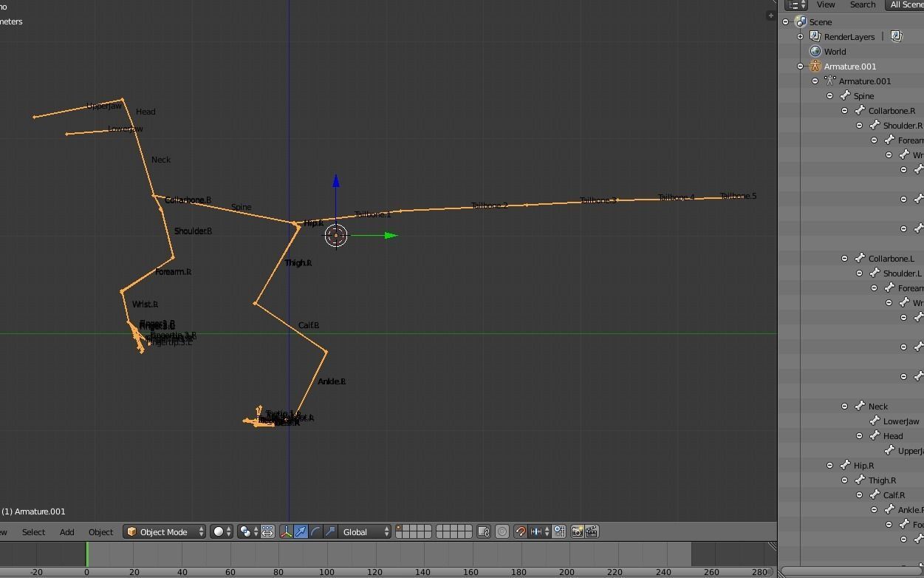Open the outliner editor type selector
Viewport: 924px width, 578px height.
795,4
